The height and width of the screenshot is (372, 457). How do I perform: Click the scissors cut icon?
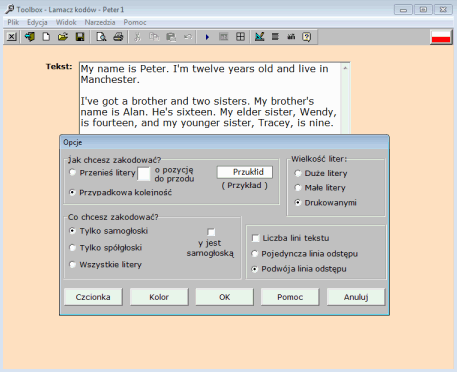coord(137,37)
